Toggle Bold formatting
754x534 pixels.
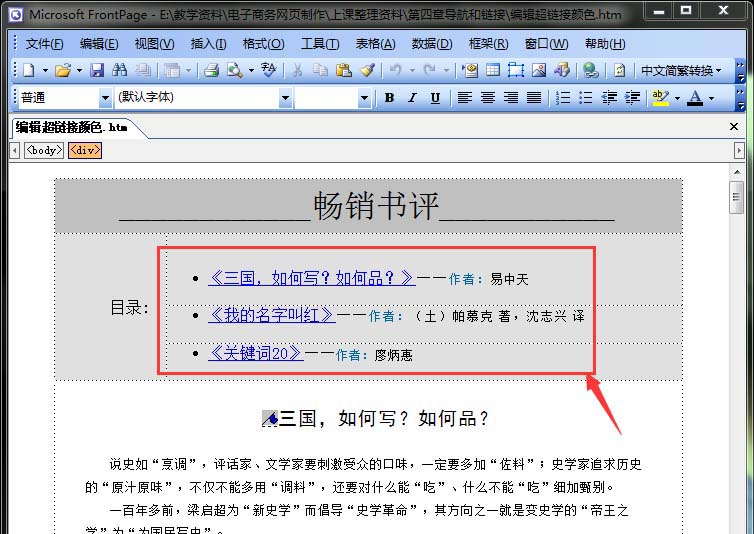point(390,98)
